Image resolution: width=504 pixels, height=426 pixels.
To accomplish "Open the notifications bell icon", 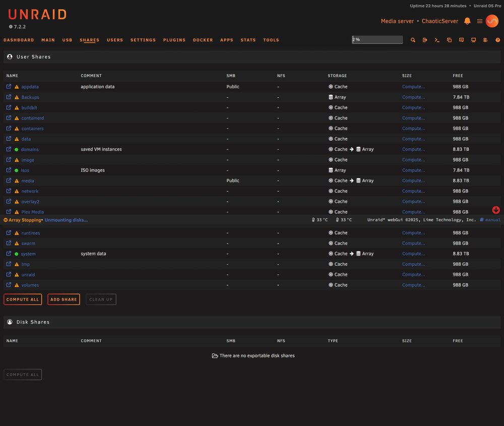I will [467, 21].
